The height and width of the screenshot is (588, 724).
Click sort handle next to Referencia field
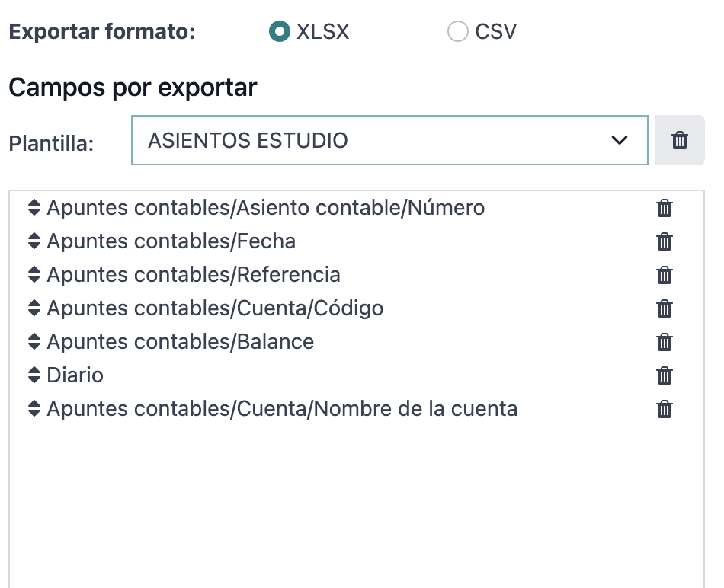(x=34, y=274)
